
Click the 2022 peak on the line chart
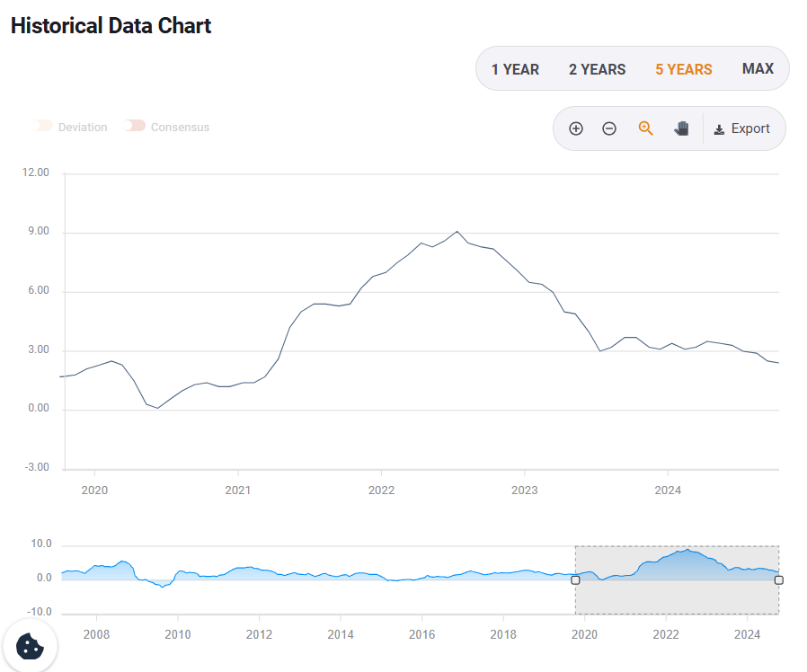click(457, 232)
